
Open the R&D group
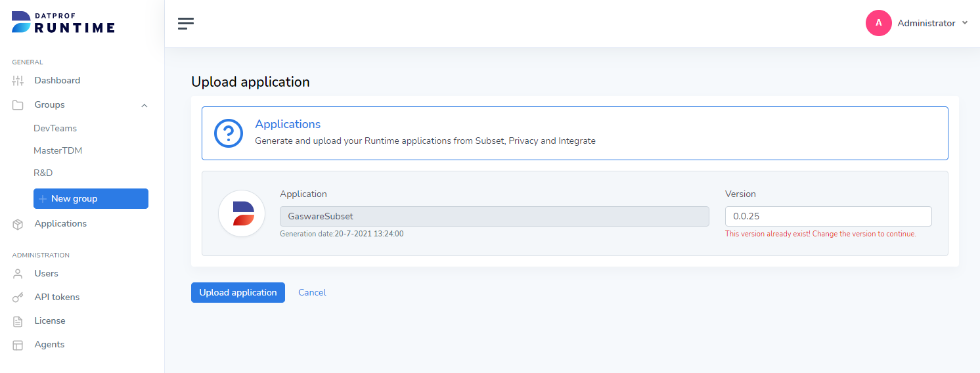pos(43,173)
